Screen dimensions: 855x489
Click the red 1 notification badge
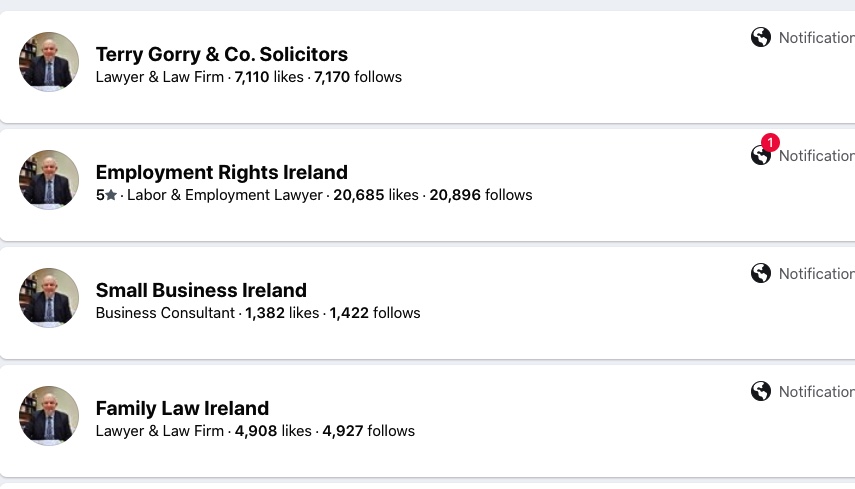[x=770, y=142]
